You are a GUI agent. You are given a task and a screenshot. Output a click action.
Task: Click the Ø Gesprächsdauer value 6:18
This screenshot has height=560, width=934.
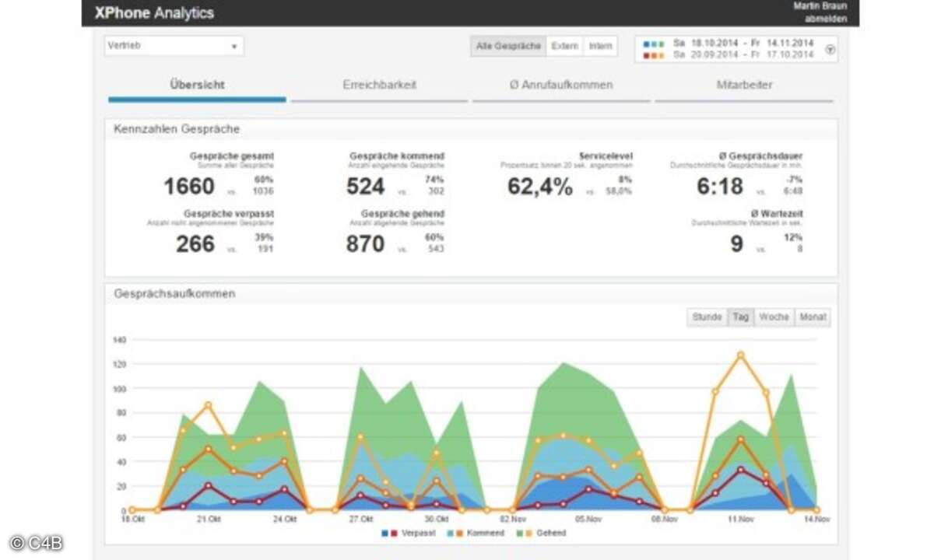tap(720, 187)
